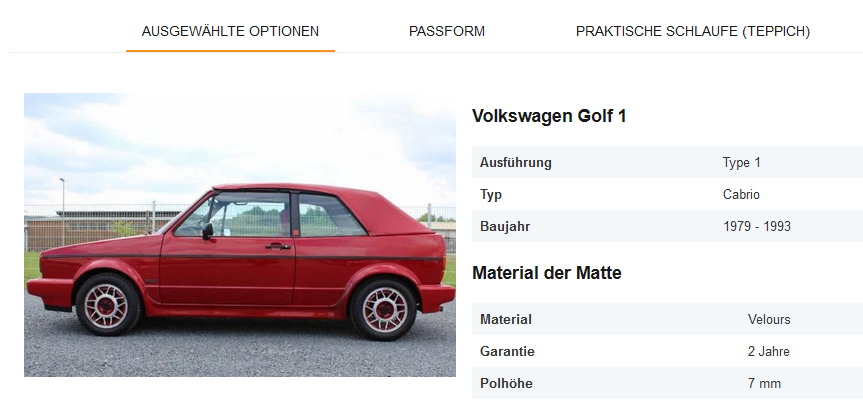863x414 pixels.
Task: Switch to the Passform tab
Action: 447,31
